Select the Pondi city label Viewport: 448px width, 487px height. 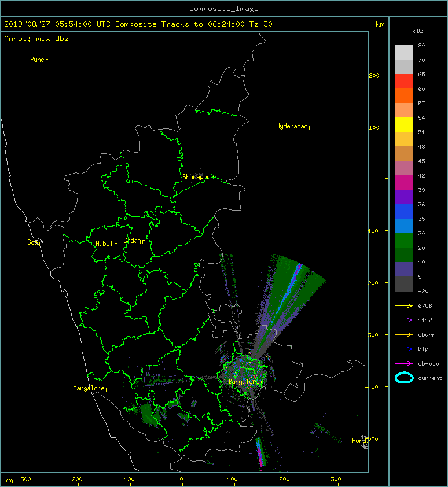(359, 441)
